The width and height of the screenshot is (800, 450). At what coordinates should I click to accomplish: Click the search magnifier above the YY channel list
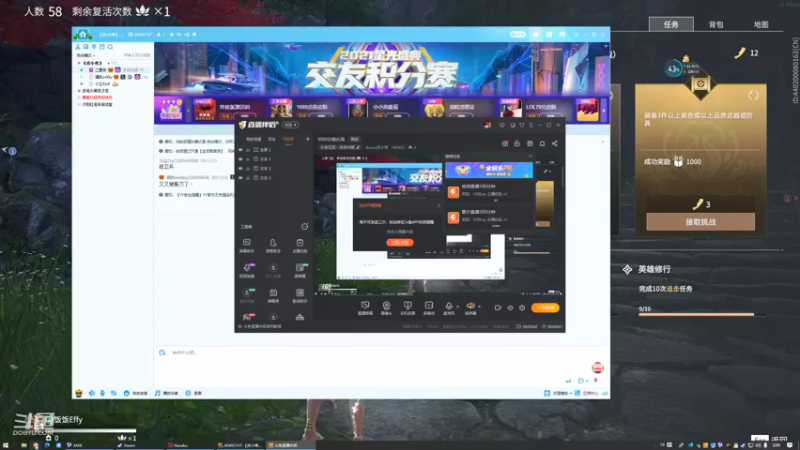coord(110,47)
